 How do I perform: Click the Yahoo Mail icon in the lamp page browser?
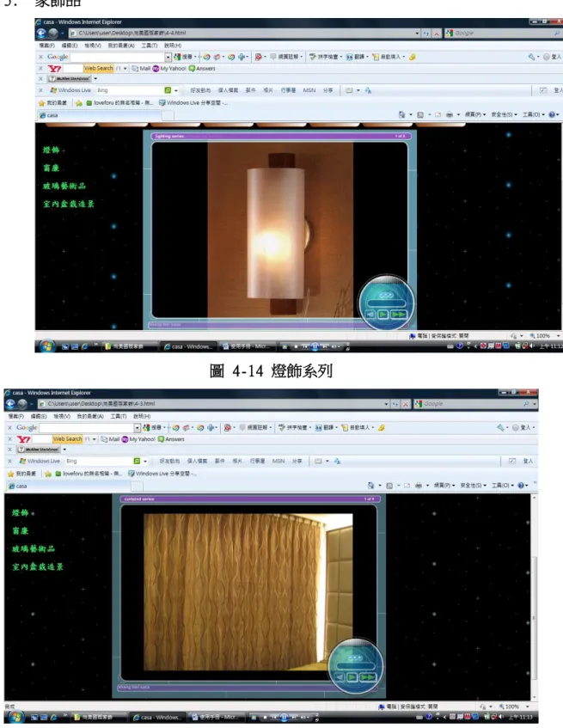[135, 68]
